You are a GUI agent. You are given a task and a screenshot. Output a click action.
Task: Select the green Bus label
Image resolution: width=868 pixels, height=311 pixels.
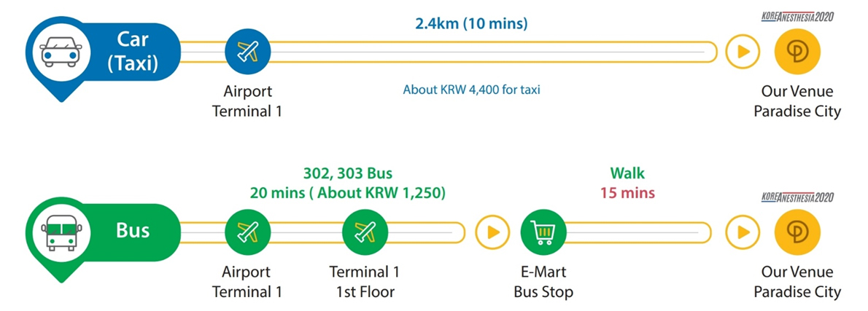pyautogui.click(x=133, y=230)
